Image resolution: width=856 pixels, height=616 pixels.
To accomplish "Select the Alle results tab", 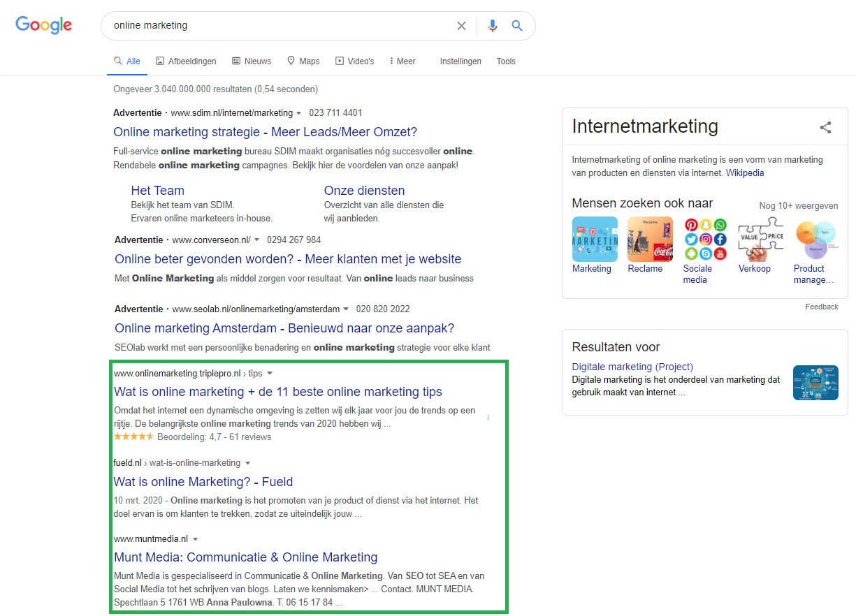I will click(126, 61).
